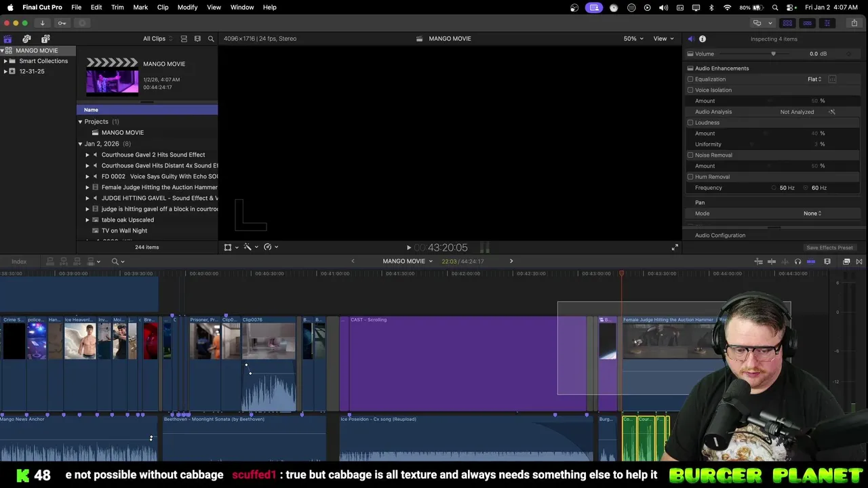Open the viewer 50% zoom dropdown
868x488 pixels.
coord(633,39)
